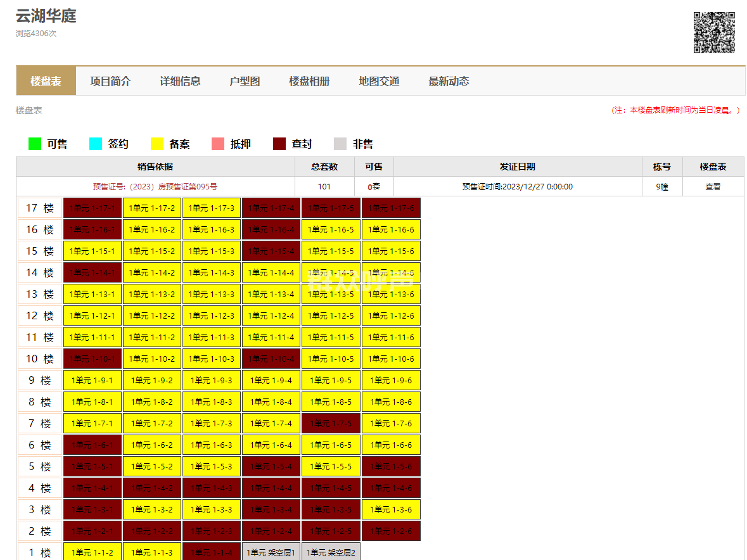View the 最新动态 tab

449,81
